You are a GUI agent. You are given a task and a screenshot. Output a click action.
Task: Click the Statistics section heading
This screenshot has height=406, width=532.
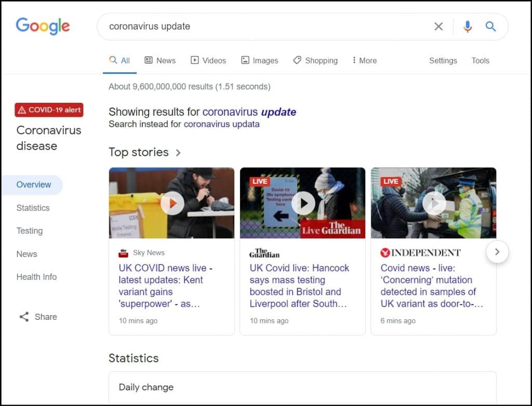tap(134, 358)
